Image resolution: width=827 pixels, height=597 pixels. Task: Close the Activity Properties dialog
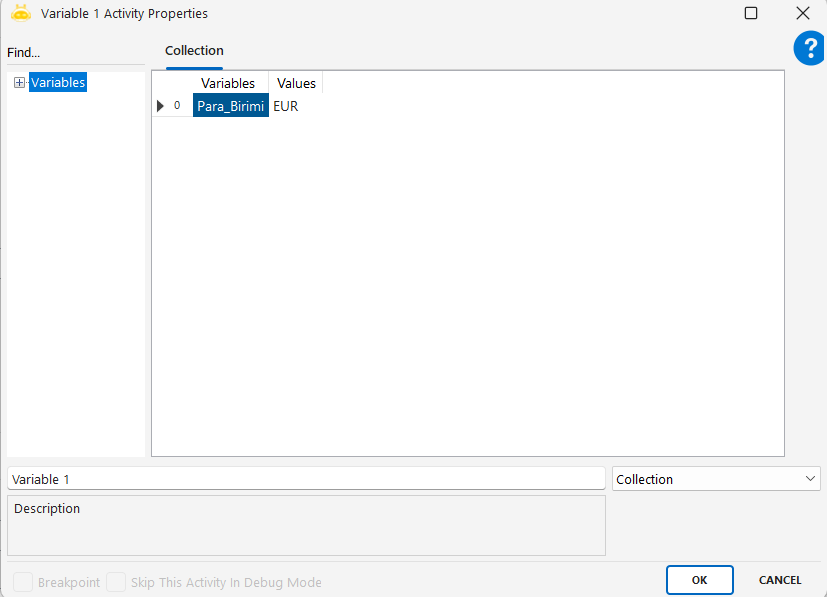point(802,14)
